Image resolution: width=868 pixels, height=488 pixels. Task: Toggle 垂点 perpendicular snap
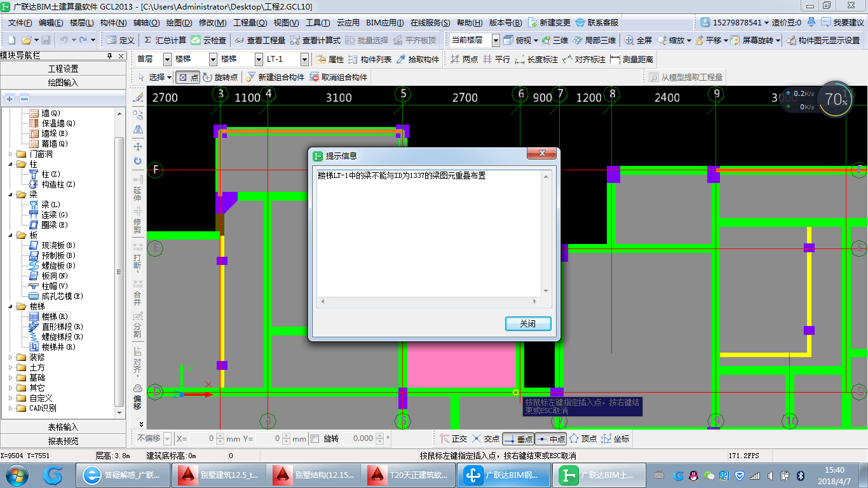(x=518, y=438)
